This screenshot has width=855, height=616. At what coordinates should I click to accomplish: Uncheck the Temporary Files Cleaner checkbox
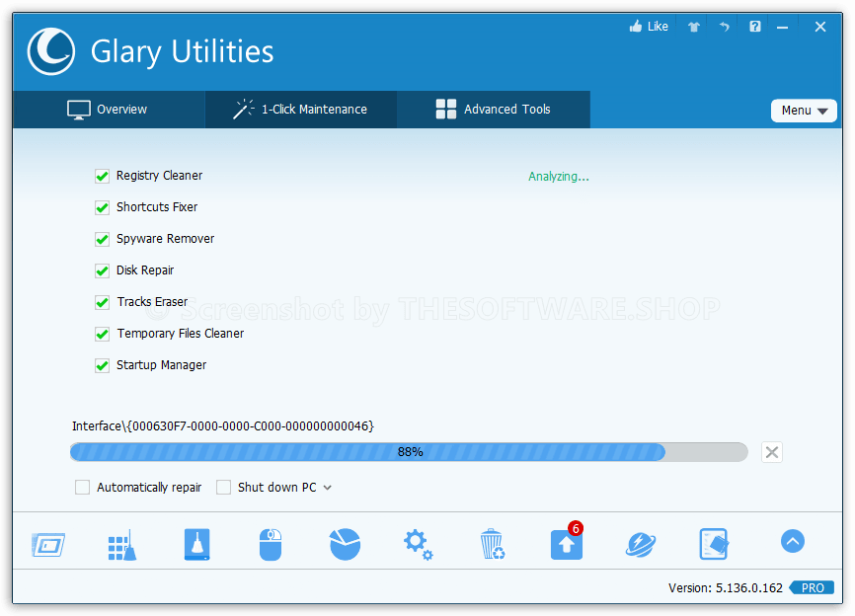point(102,335)
